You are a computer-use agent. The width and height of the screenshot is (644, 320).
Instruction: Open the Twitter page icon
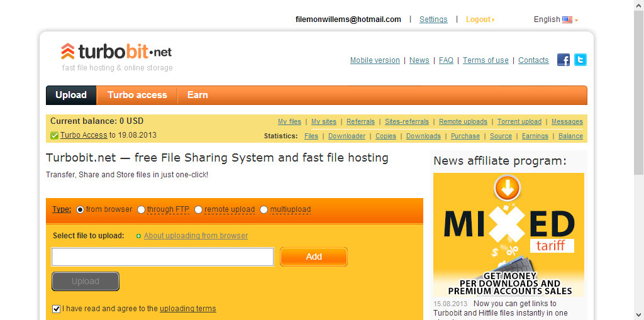click(580, 60)
